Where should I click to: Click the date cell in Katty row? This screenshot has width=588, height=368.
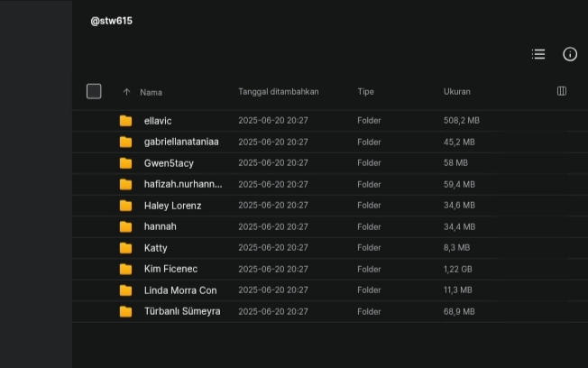coord(273,247)
